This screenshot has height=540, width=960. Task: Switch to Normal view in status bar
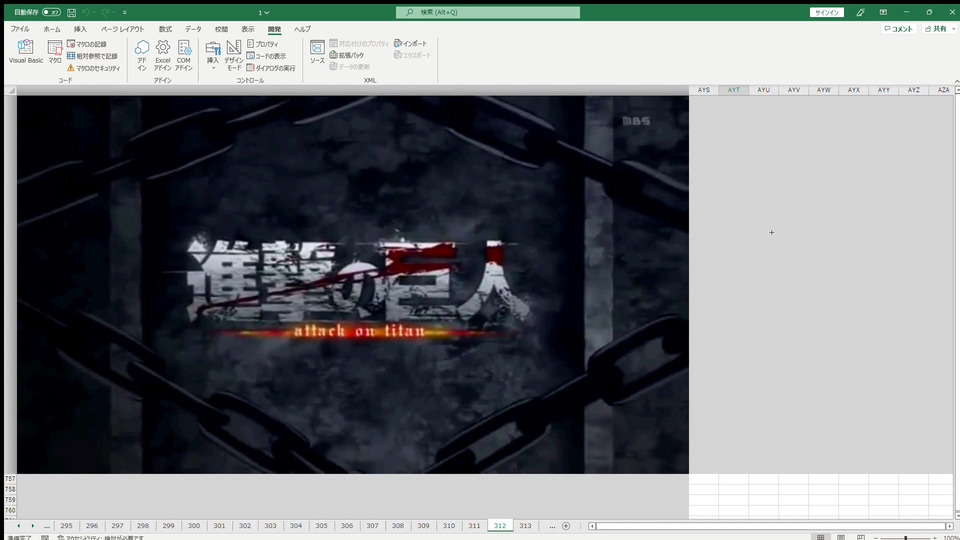click(x=820, y=537)
